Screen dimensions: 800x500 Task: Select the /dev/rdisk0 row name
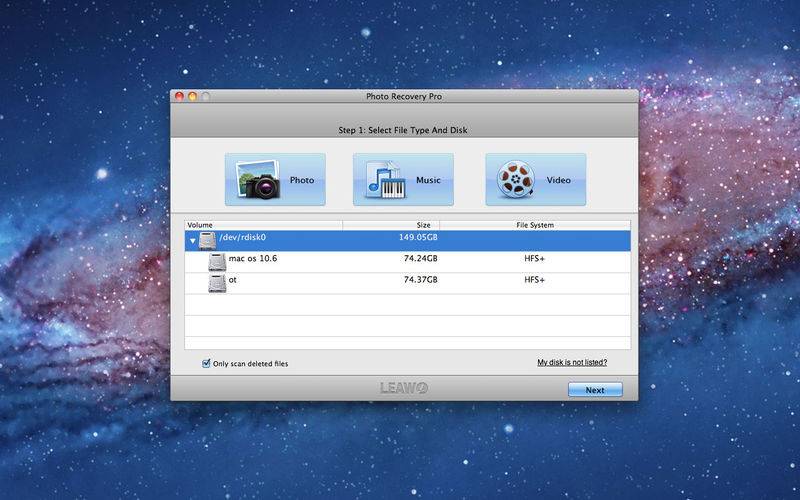tap(242, 237)
